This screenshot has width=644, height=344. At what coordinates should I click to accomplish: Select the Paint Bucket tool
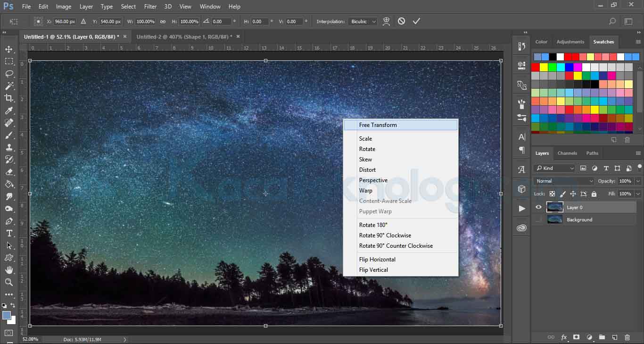coord(9,184)
